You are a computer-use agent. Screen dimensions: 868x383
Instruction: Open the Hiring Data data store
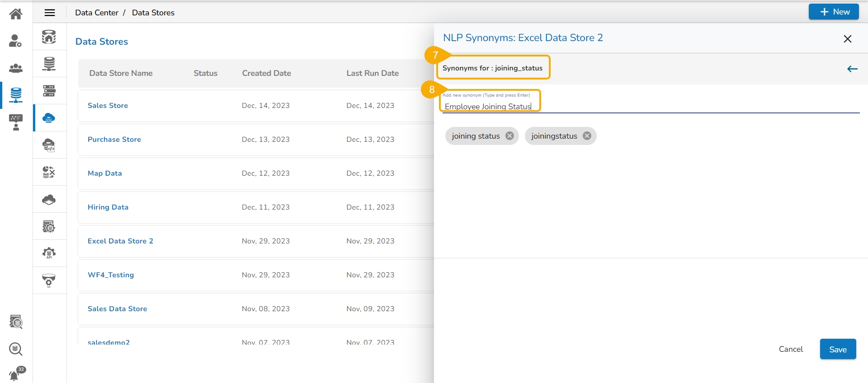pyautogui.click(x=108, y=207)
